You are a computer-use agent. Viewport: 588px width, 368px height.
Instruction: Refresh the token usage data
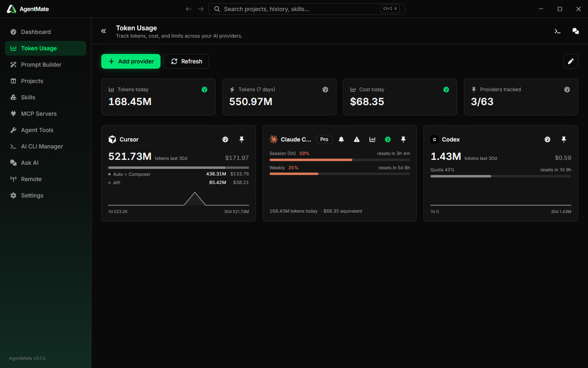pos(186,61)
